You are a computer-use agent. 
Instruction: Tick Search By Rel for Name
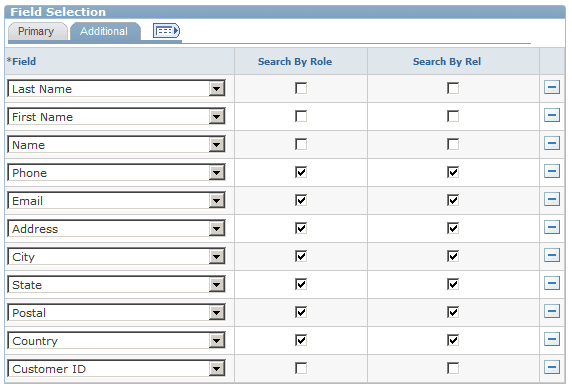point(453,144)
